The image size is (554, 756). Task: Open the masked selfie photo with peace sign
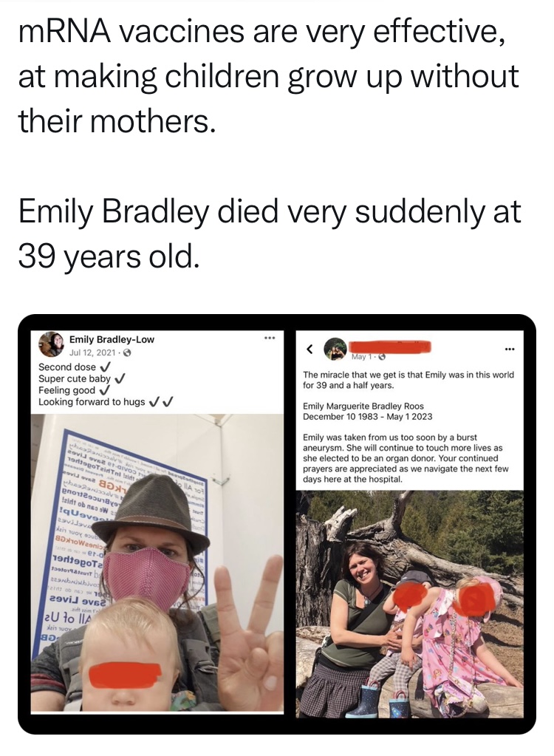(x=157, y=562)
